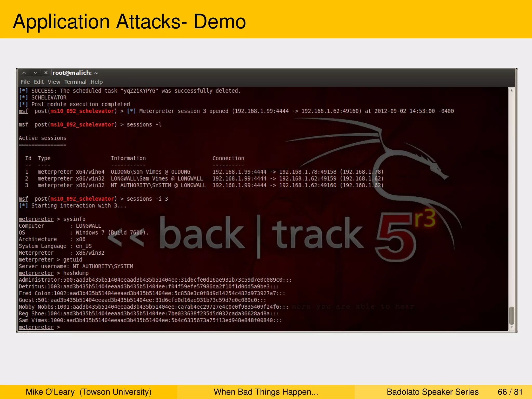The height and width of the screenshot is (399, 532).
Task: Click 'LONGWALL\Sam Vimes @ LONGWALL' entry
Action: (157, 179)
